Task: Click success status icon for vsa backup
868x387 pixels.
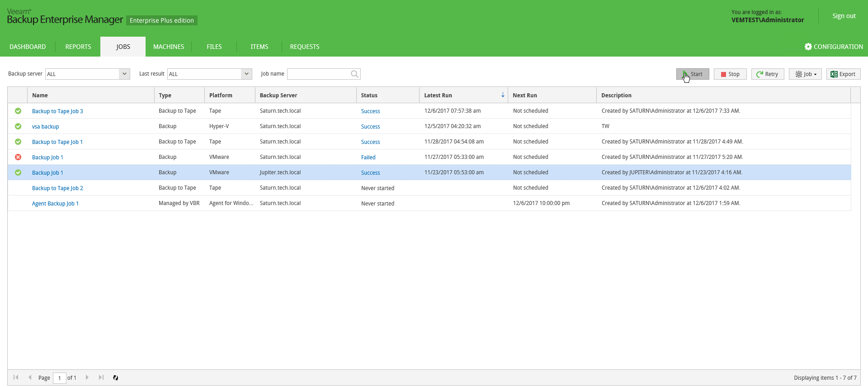Action: pos(18,126)
